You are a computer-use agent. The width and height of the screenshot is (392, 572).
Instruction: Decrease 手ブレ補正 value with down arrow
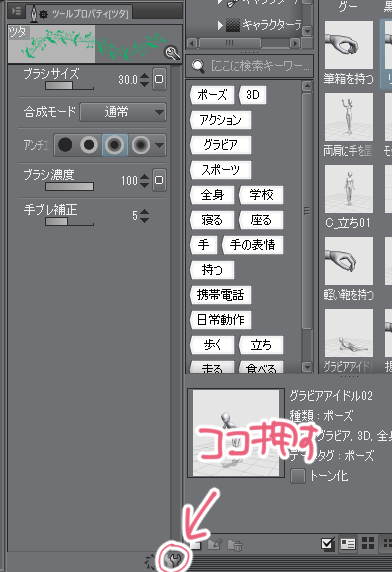pos(145,219)
